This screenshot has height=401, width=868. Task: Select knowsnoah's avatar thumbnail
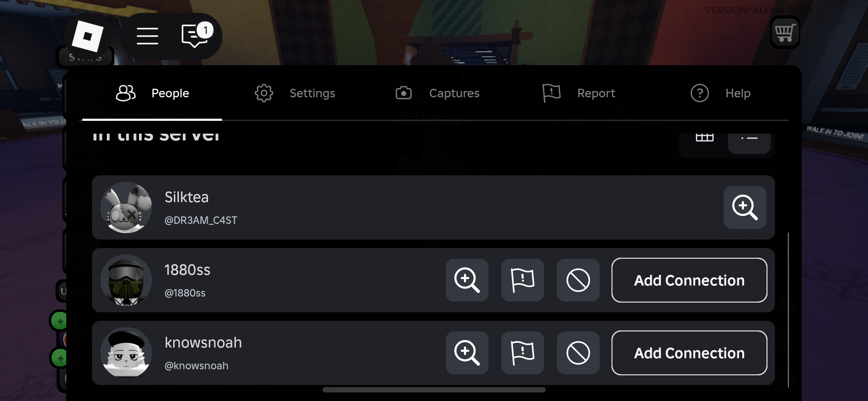click(126, 353)
